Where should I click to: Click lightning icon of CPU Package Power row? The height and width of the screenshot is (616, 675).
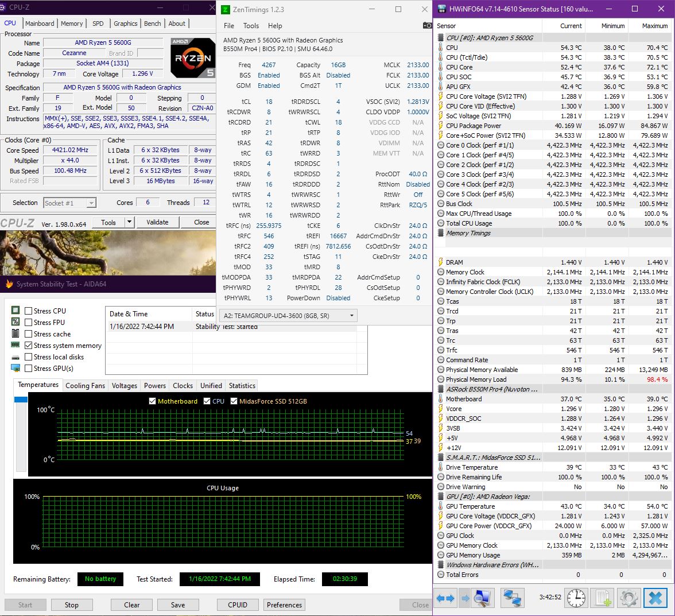[440, 125]
